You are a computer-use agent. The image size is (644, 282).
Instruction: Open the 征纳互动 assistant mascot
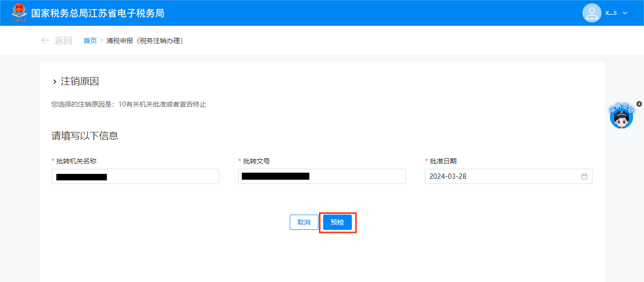[x=621, y=117]
